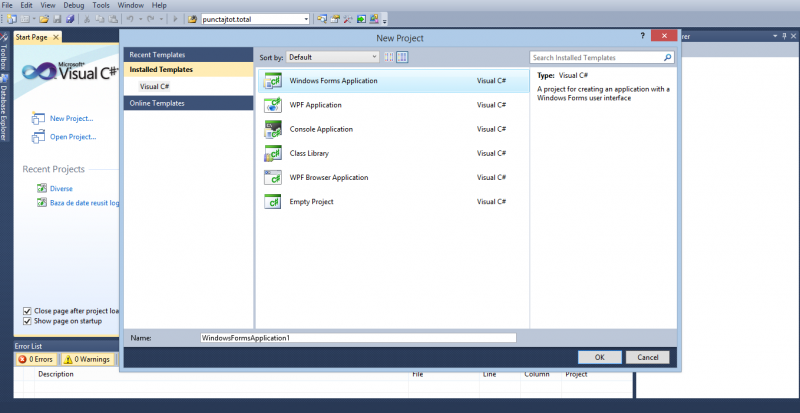The image size is (800, 413).
Task: Expand Recent Templates section
Action: click(x=188, y=55)
